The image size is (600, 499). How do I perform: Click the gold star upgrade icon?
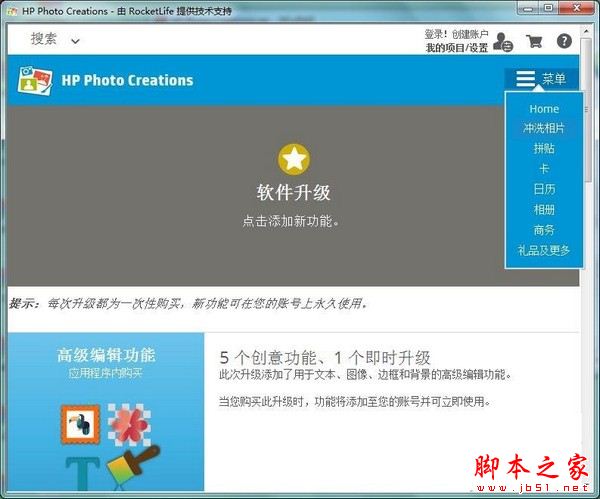(x=294, y=159)
